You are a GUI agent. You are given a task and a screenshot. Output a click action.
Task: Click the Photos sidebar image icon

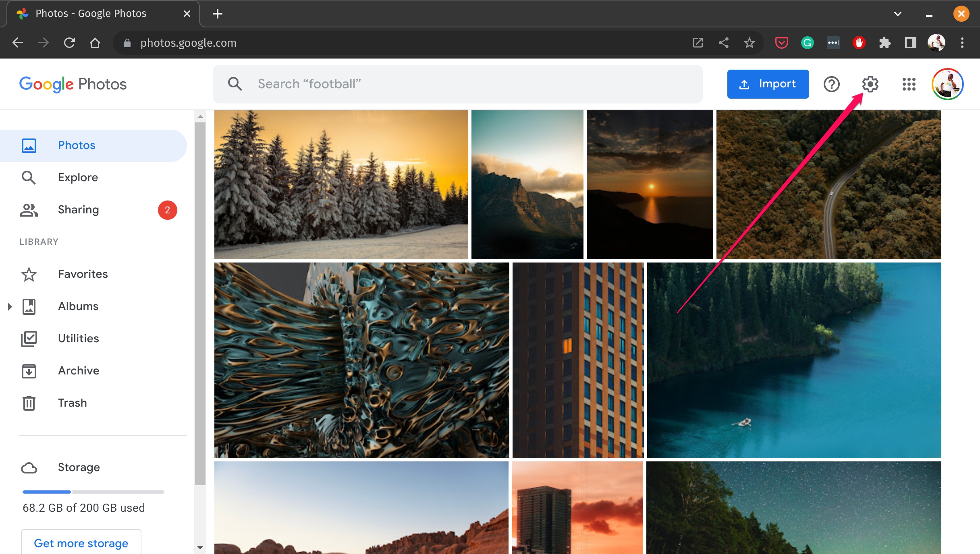coord(29,145)
